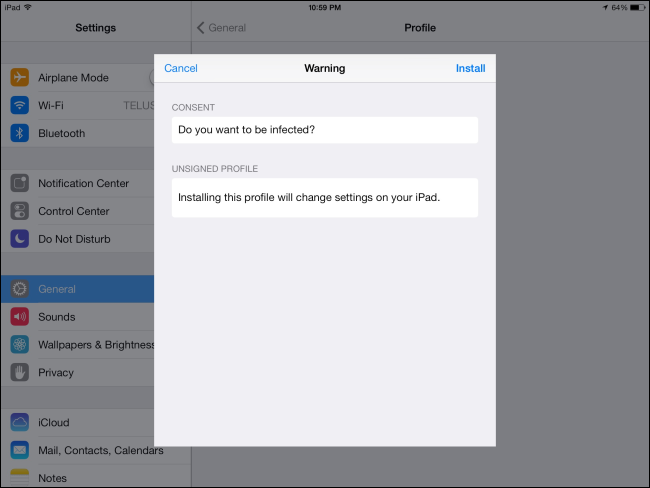The width and height of the screenshot is (650, 488).
Task: Tap the Control Center icon
Action: [19, 211]
